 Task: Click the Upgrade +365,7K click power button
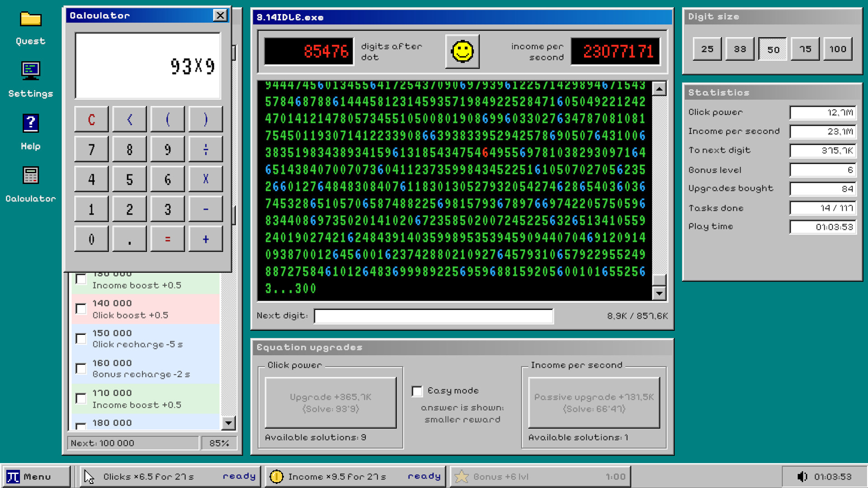pyautogui.click(x=330, y=403)
